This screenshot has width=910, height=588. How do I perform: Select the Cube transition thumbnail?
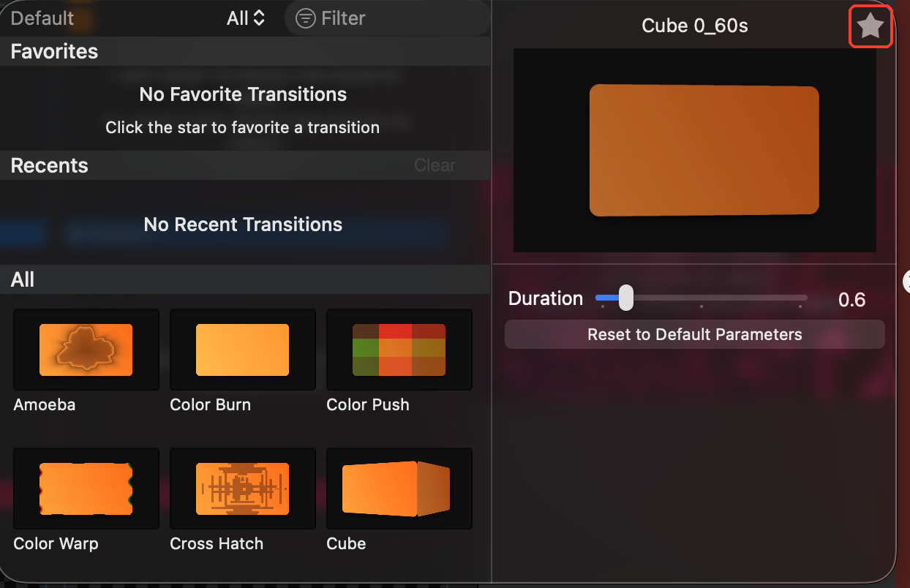(399, 489)
